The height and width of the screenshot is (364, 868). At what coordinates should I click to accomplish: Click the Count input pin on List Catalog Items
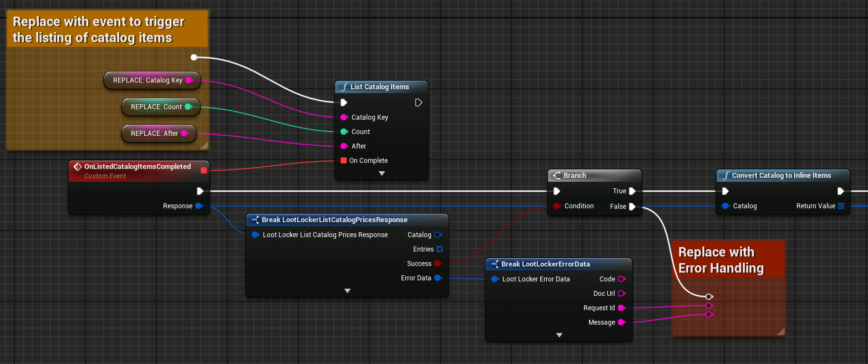344,132
